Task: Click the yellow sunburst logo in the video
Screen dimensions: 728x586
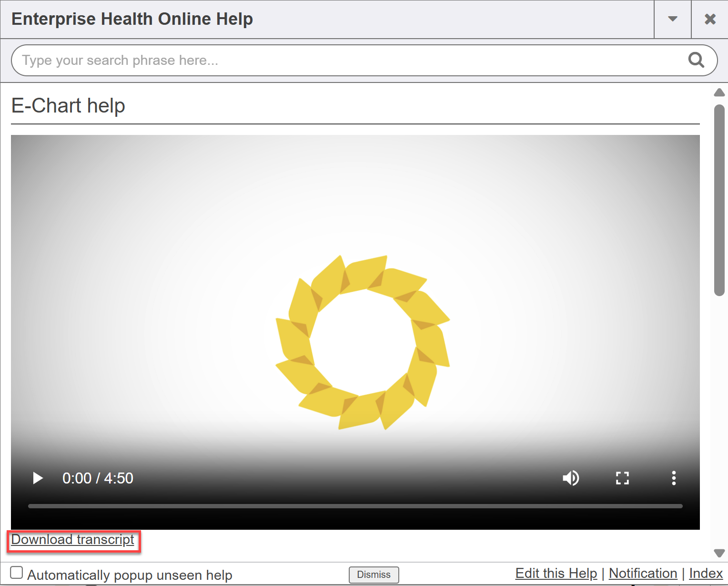Action: pos(363,342)
